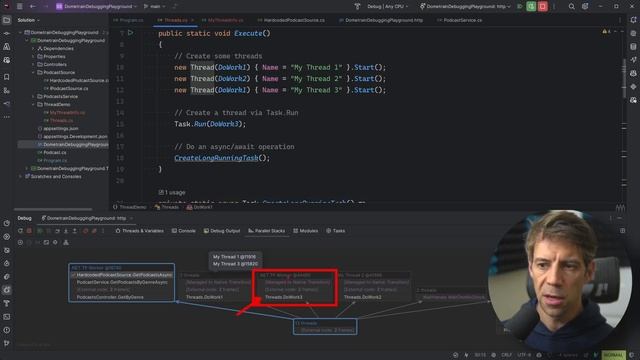
Task: Open the Git tool window icon
Action: tap(7, 343)
